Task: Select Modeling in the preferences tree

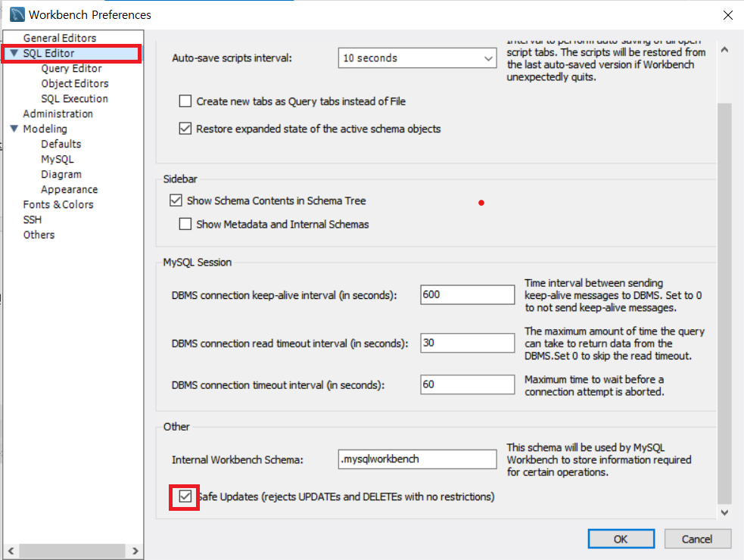Action: pyautogui.click(x=45, y=129)
